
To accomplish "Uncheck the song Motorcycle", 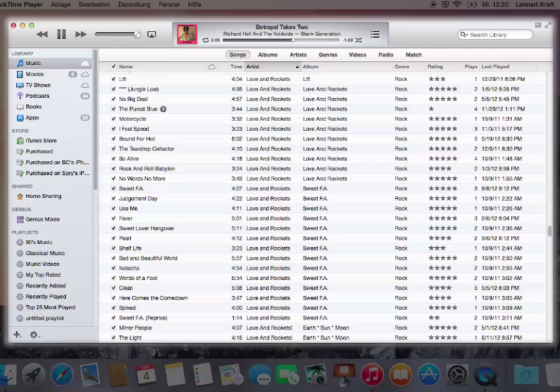I will tap(113, 119).
